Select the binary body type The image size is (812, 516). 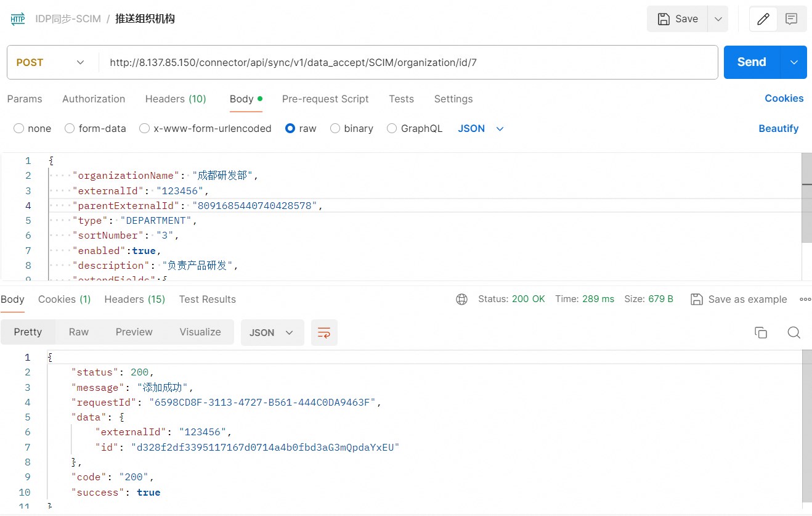pos(335,129)
